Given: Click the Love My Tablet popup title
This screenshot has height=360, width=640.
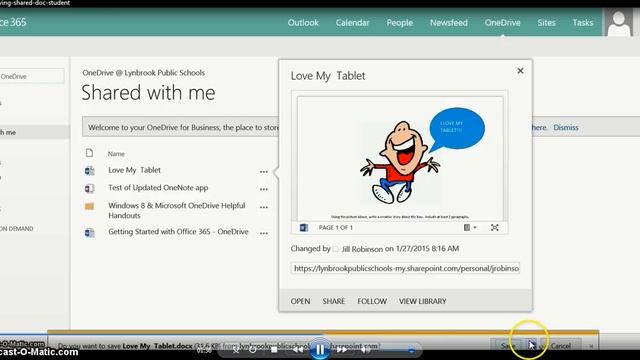Looking at the screenshot, I should click(328, 76).
